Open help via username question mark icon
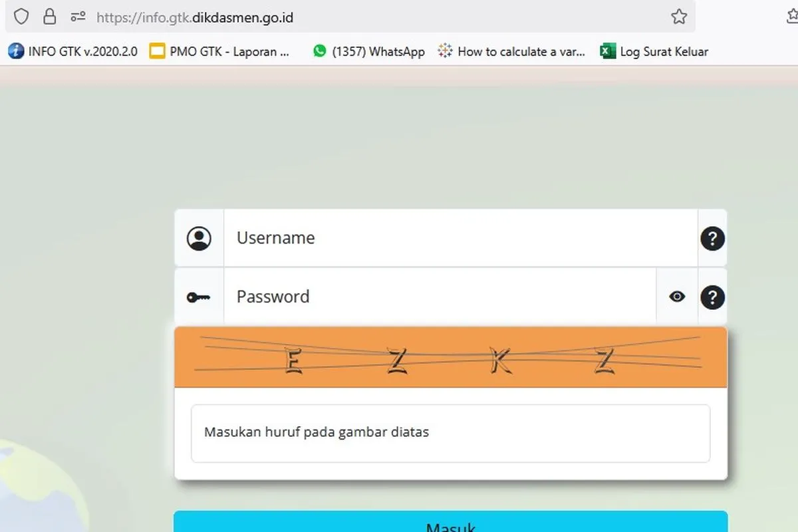The width and height of the screenshot is (798, 532). (712, 238)
